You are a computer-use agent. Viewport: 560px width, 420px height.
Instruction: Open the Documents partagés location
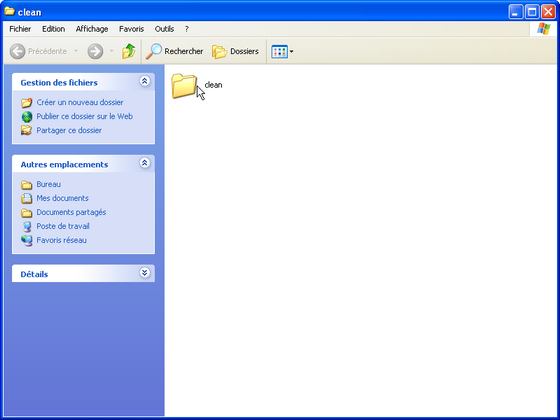pos(71,212)
